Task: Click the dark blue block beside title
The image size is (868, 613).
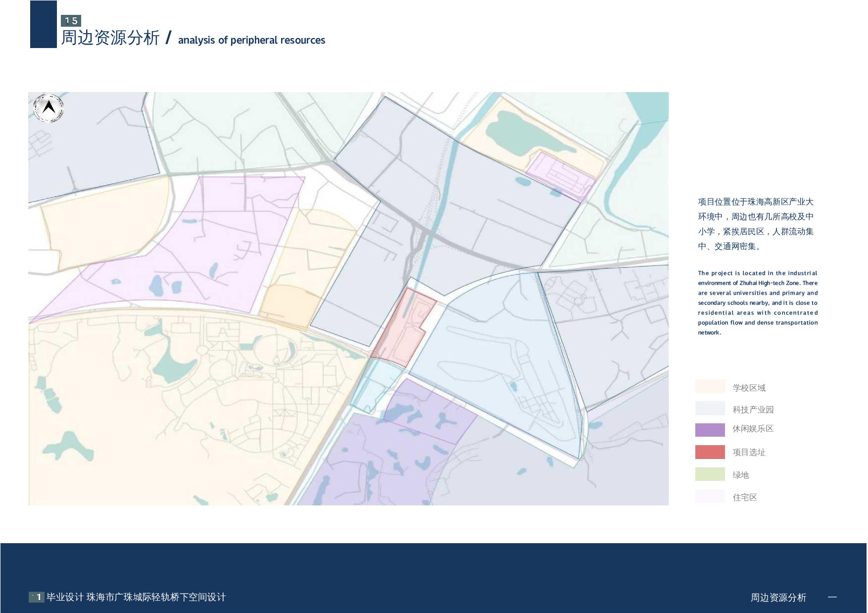Action: 44,24
